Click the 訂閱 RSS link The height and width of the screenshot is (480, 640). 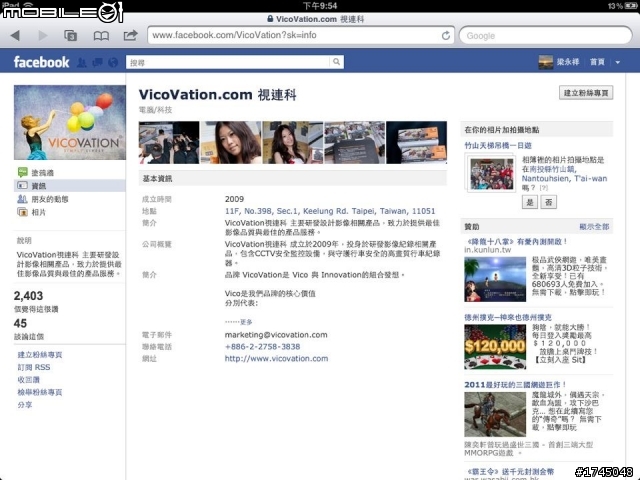(x=34, y=367)
